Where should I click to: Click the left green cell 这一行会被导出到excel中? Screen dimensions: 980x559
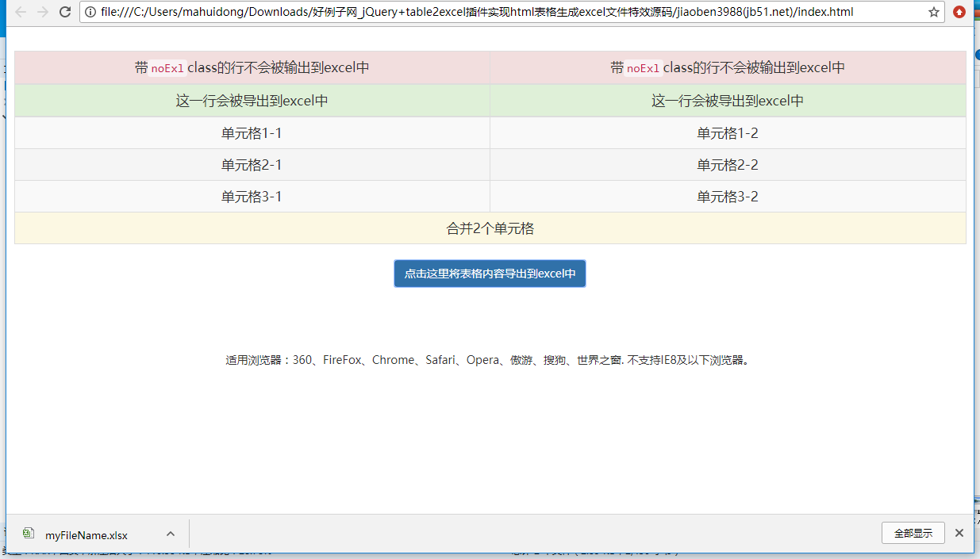(x=252, y=101)
